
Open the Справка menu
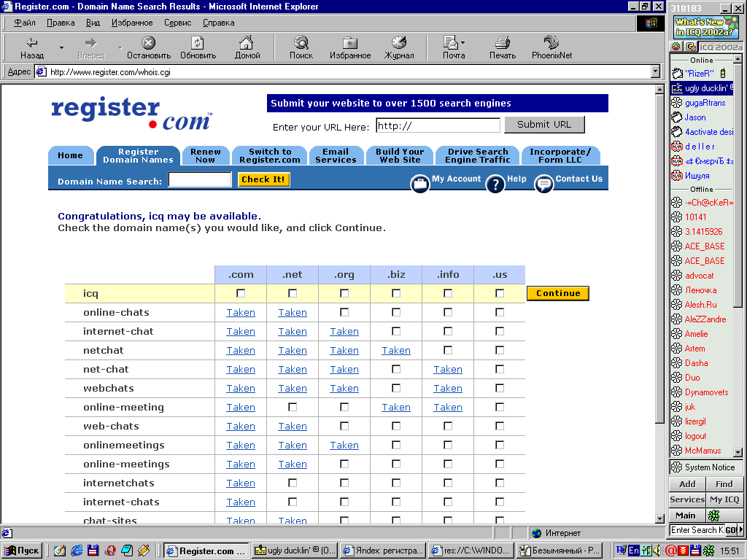point(218,23)
